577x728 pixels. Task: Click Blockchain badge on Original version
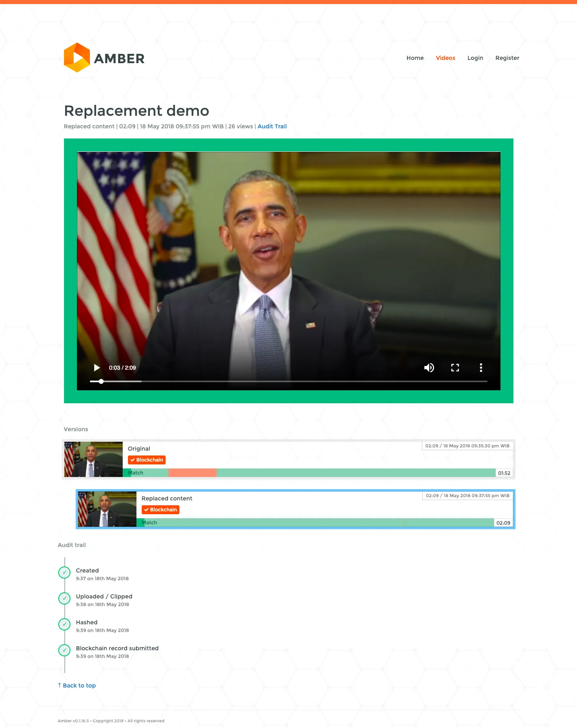147,460
